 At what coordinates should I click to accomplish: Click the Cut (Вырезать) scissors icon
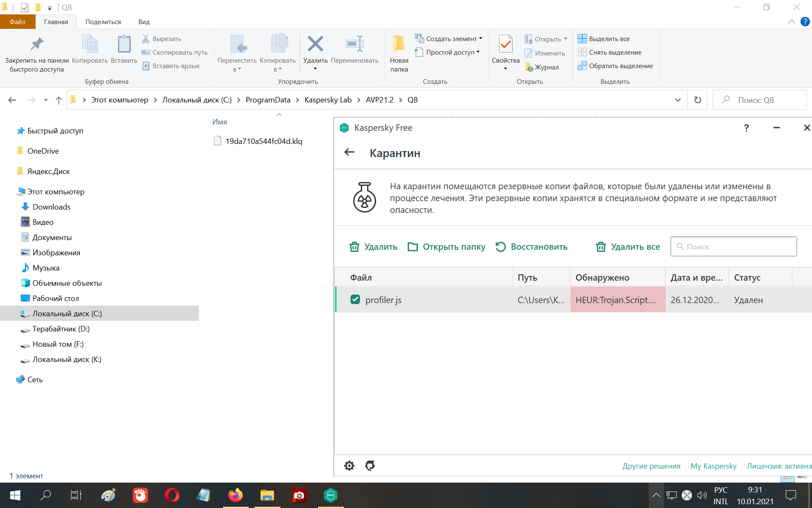[145, 39]
